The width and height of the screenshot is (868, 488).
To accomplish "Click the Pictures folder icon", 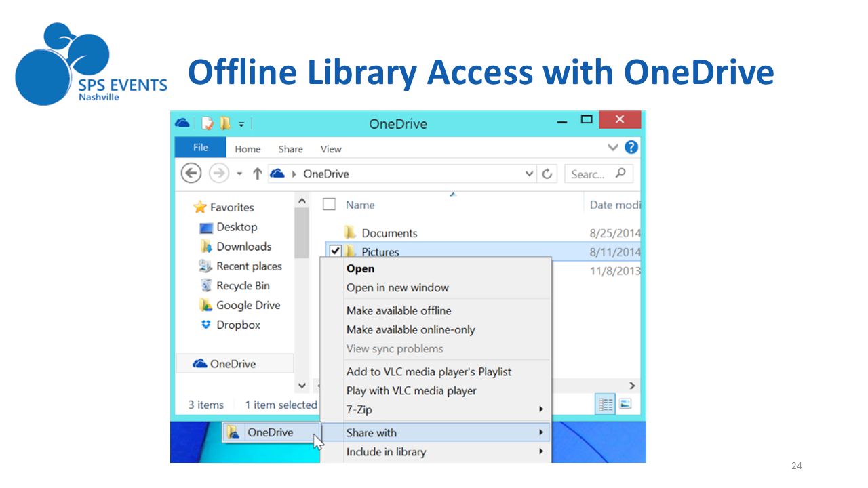I will [x=350, y=251].
